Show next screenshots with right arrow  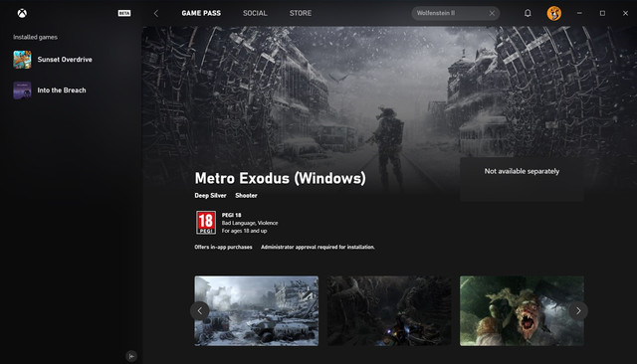[578, 311]
